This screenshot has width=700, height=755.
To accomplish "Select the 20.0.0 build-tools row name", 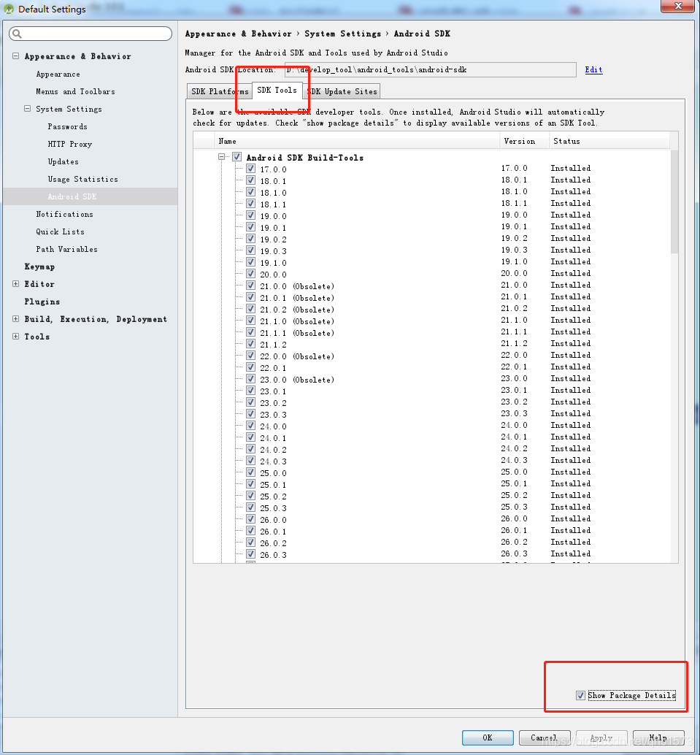I will point(274,275).
